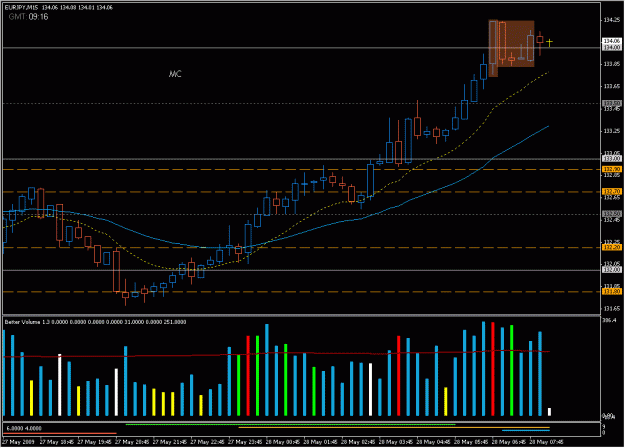Click the 27 May 20:45 time label
Screen dimensions: 625x448
pos(132,442)
